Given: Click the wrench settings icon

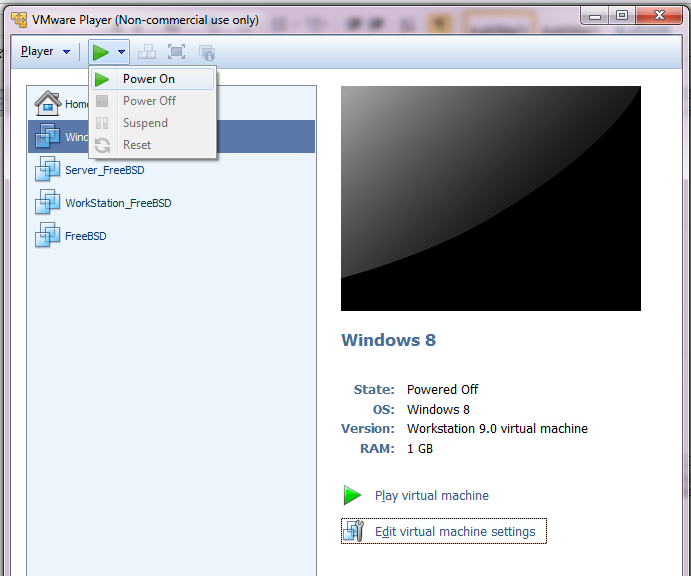Looking at the screenshot, I should 354,531.
